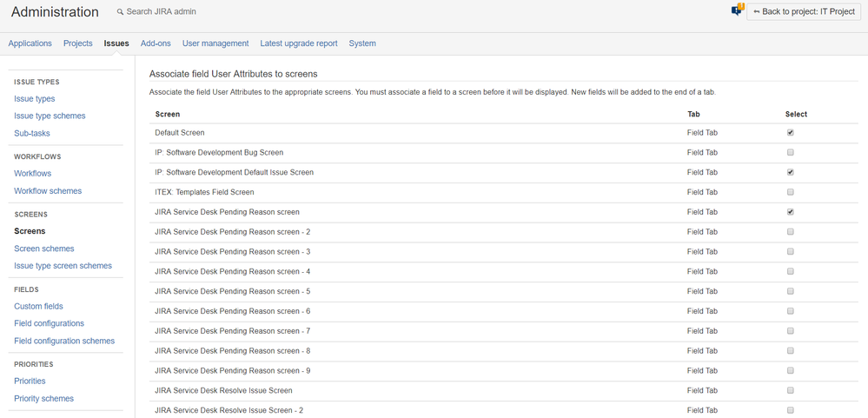
Task: Click Back to project: IT Project button
Action: point(804,11)
